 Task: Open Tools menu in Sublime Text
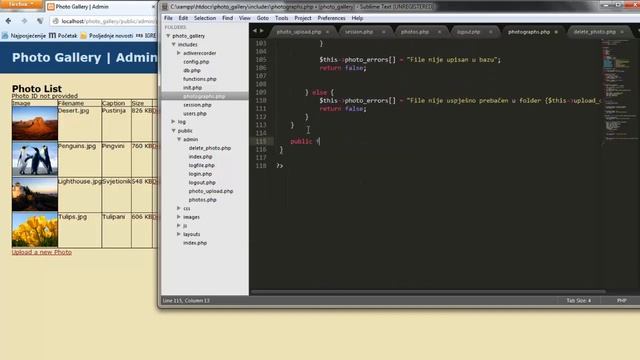pyautogui.click(x=282, y=18)
